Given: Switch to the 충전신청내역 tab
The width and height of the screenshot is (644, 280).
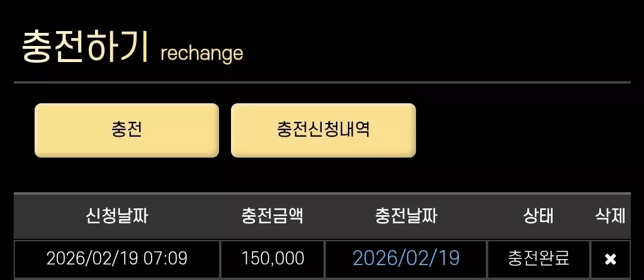Looking at the screenshot, I should (x=323, y=130).
